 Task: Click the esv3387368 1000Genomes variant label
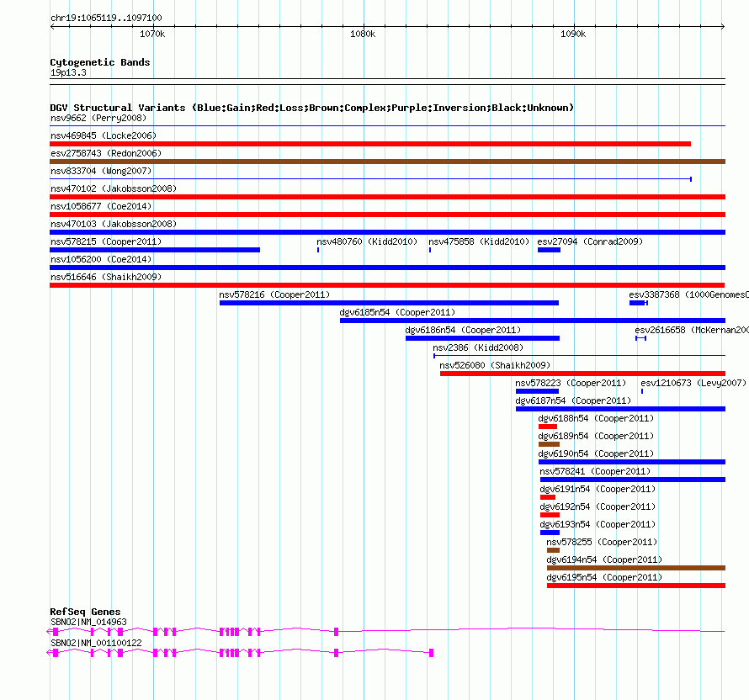(688, 294)
